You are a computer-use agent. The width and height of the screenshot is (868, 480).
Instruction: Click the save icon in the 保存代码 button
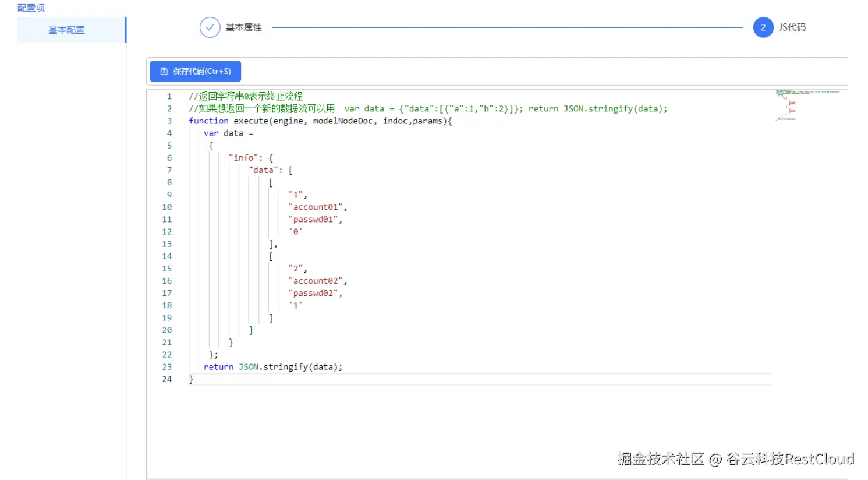pos(164,71)
